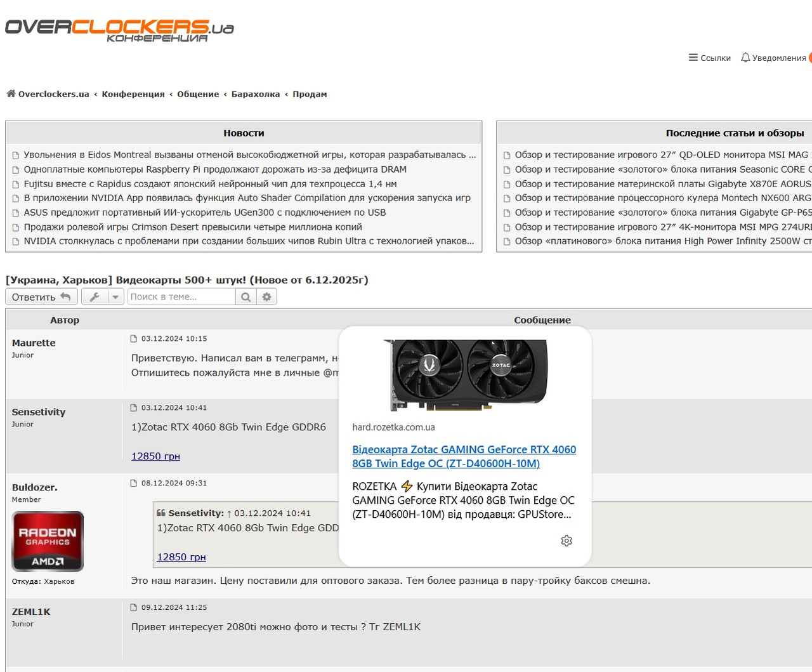Open the Уведомления bell notifications
This screenshot has height=672, width=812.
tap(774, 58)
